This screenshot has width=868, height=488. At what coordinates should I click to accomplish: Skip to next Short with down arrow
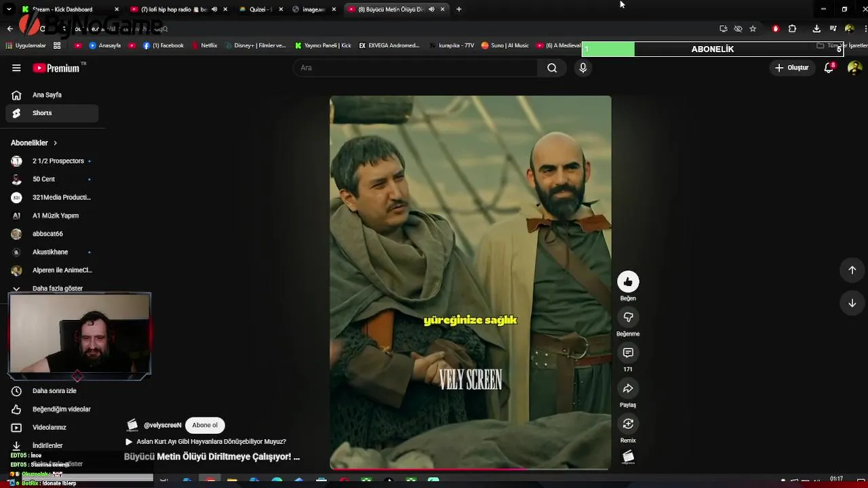click(852, 303)
